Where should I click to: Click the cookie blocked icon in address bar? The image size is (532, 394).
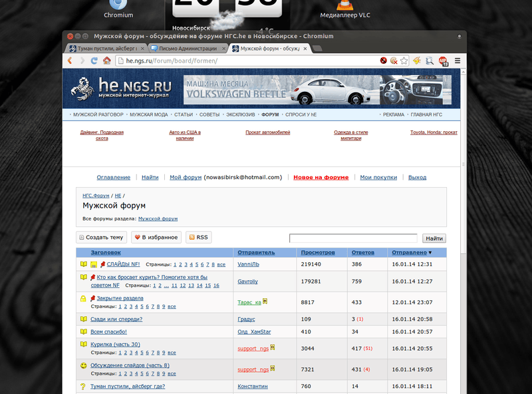tap(394, 61)
